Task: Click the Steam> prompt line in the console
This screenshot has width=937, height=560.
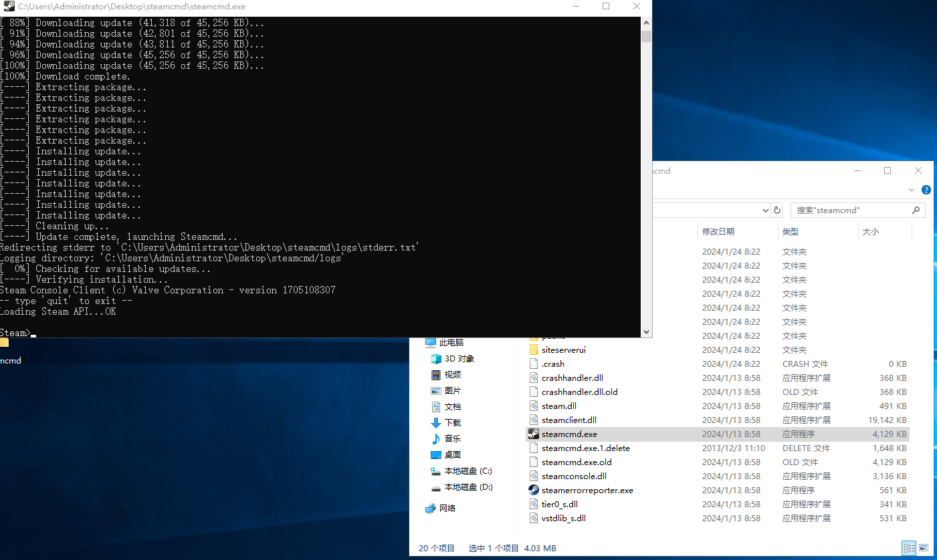Action: coord(17,333)
